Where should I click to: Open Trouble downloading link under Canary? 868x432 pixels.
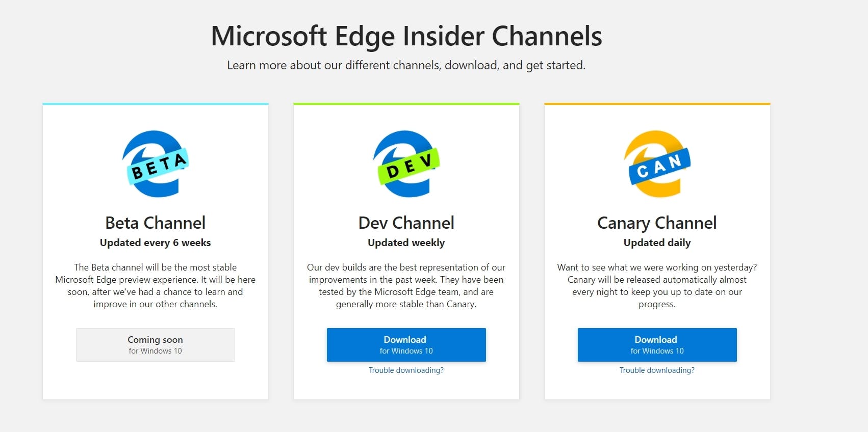[x=657, y=370]
